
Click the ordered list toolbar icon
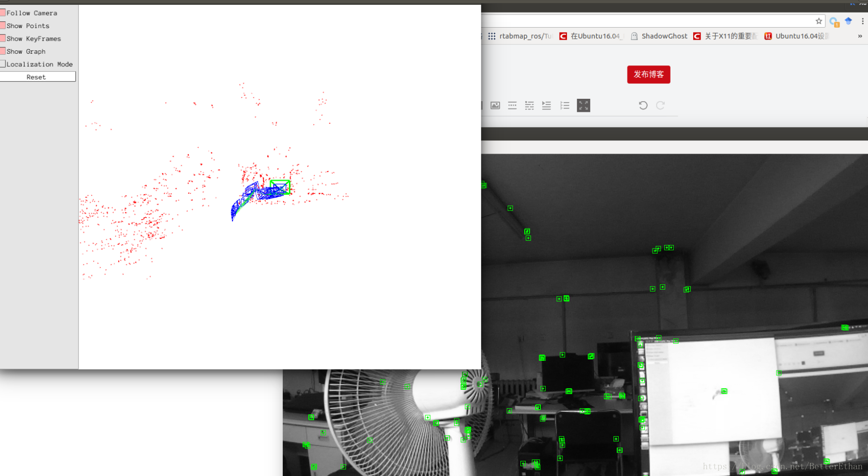click(x=564, y=106)
